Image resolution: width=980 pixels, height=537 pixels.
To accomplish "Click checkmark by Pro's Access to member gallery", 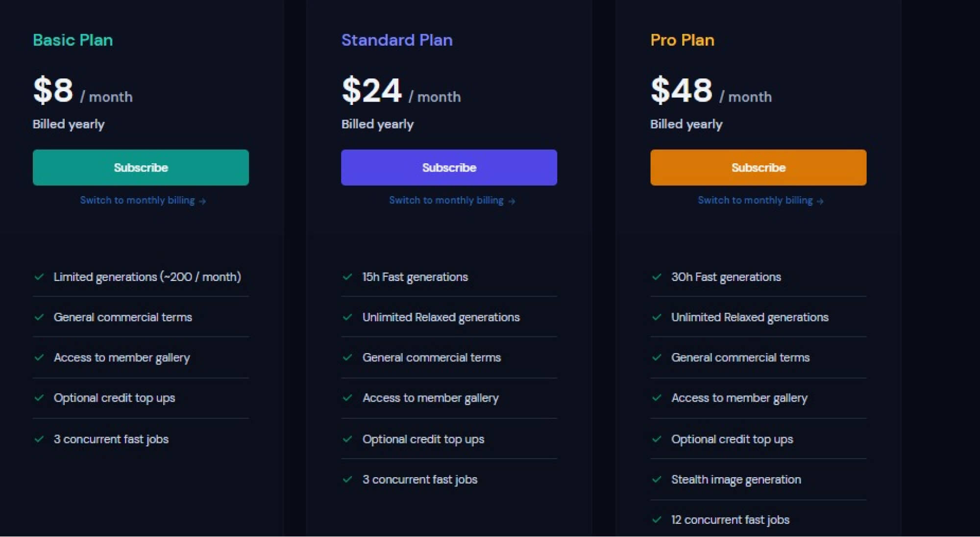I will [x=657, y=398].
